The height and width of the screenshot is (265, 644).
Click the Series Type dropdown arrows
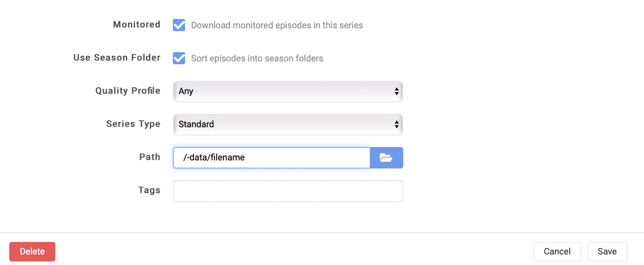click(396, 124)
